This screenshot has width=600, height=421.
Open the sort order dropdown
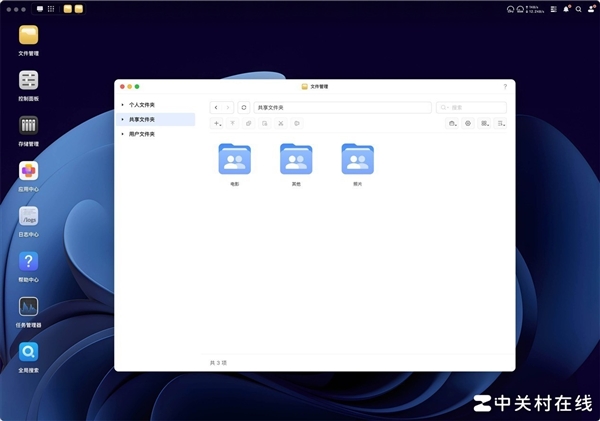(501, 123)
